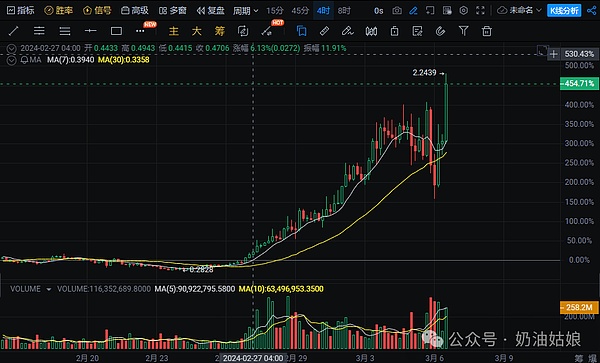Toggle the 筹 chip distribution indicator
Image resolution: width=600 pixels, height=363 pixels.
coord(220,31)
